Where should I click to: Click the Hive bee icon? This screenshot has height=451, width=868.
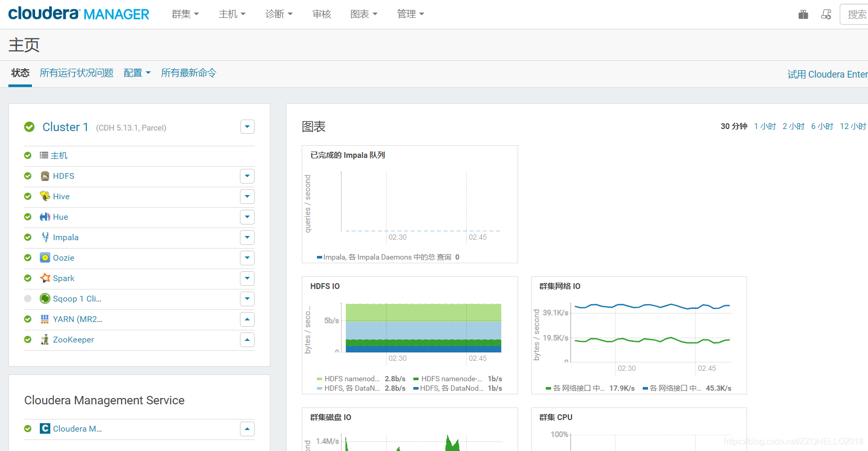pyautogui.click(x=45, y=196)
